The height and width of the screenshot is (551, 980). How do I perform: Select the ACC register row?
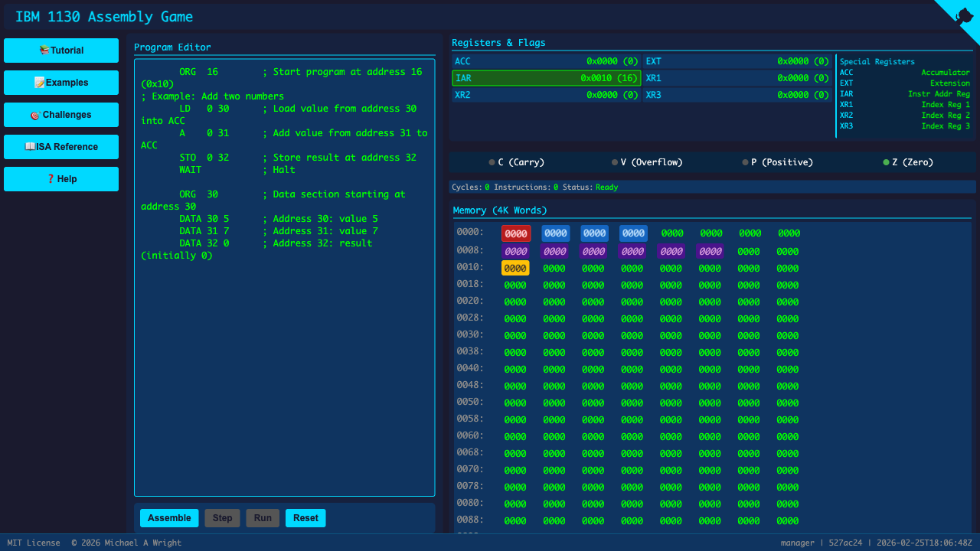coord(546,61)
